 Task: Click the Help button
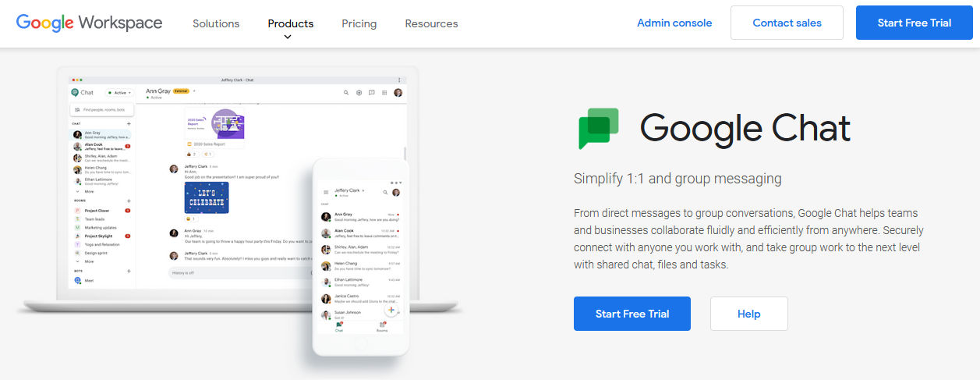748,314
